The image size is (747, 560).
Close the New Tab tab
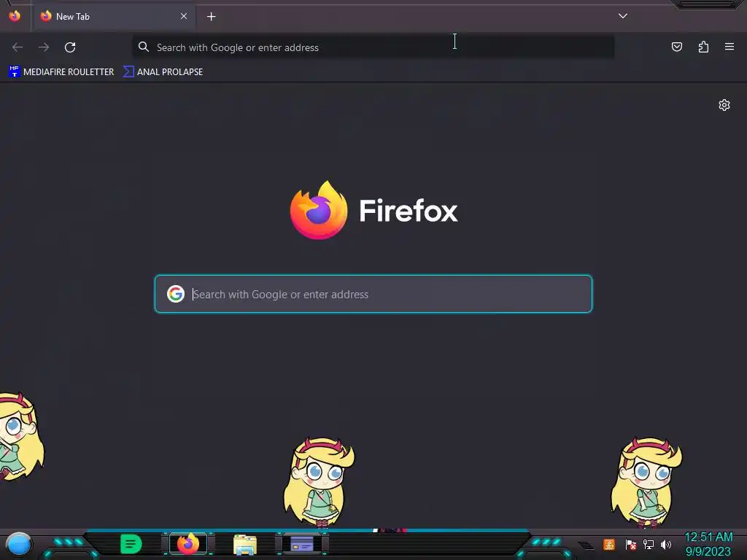tap(183, 16)
